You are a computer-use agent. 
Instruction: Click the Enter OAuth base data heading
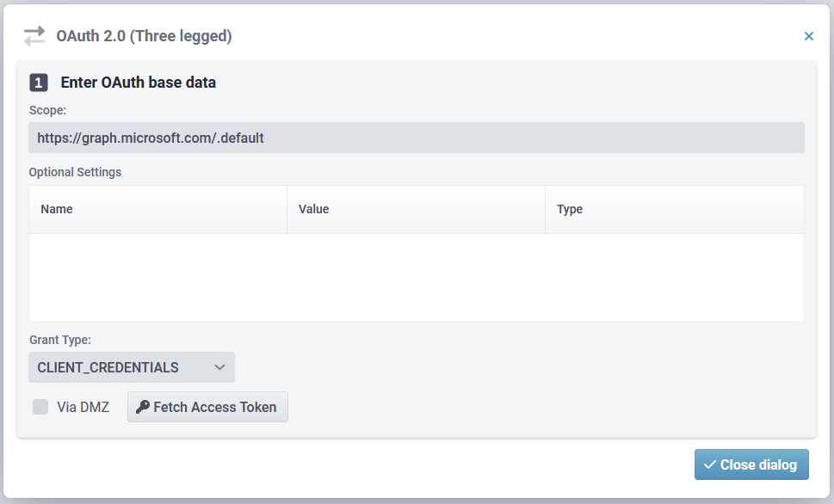point(138,83)
